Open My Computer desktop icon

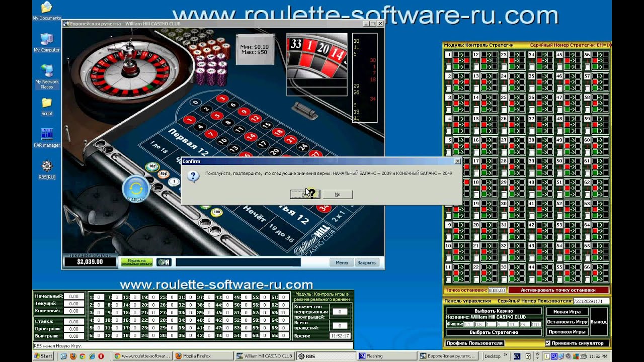46,43
